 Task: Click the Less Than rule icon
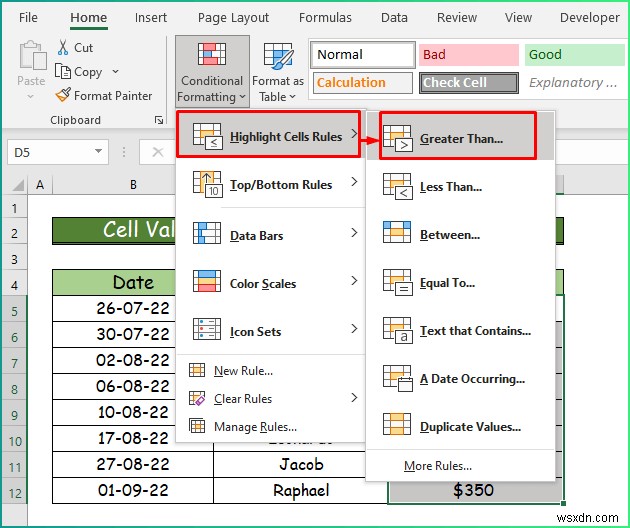point(397,186)
